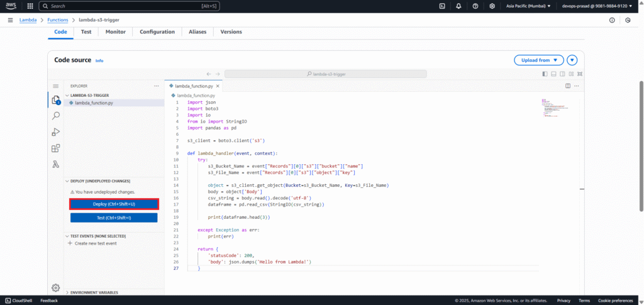Image resolution: width=644 pixels, height=305 pixels.
Task: Toggle editor full screen icon
Action: click(579, 74)
